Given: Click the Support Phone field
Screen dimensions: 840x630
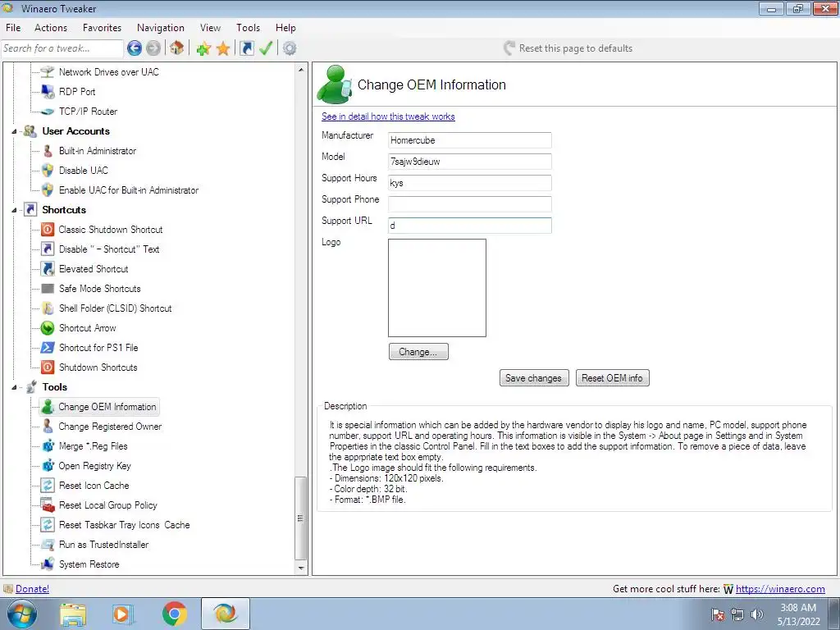Looking at the screenshot, I should point(470,204).
